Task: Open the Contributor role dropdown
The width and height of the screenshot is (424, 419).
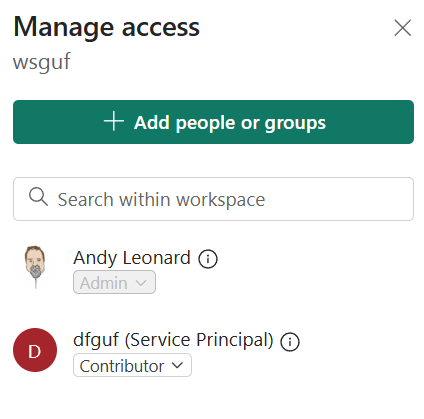Action: [x=132, y=365]
